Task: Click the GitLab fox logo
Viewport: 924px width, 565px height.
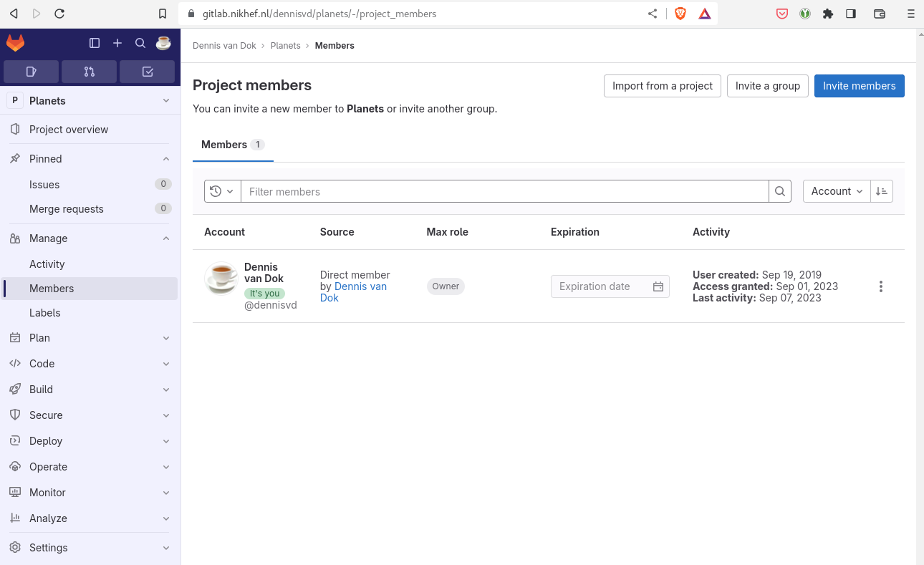Action: [16, 43]
